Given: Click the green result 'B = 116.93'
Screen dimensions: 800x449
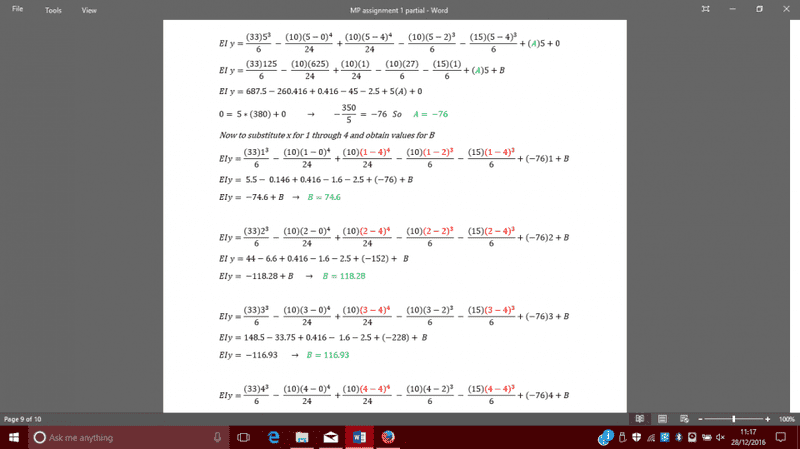Looking at the screenshot, I should click(328, 355).
